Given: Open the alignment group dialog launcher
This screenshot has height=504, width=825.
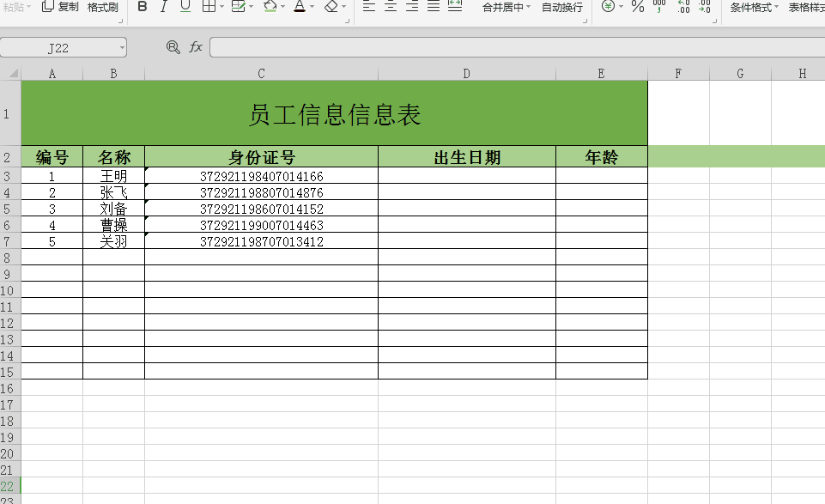Looking at the screenshot, I should 585,21.
